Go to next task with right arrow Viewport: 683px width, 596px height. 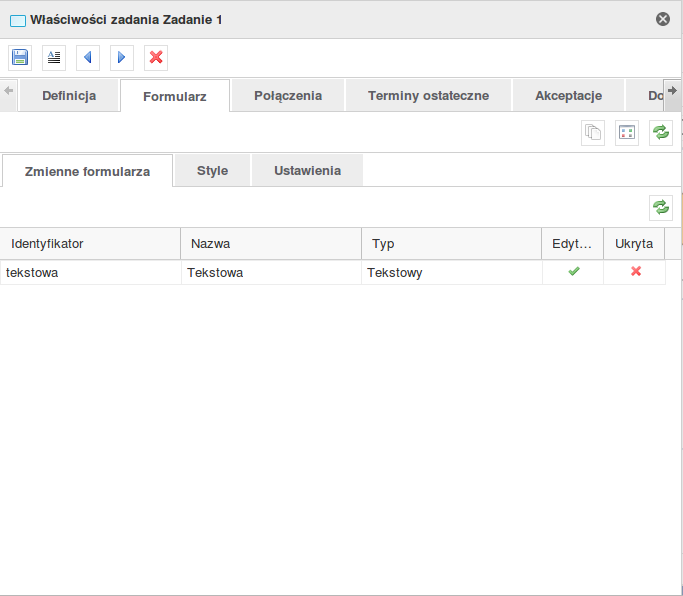pyautogui.click(x=122, y=57)
